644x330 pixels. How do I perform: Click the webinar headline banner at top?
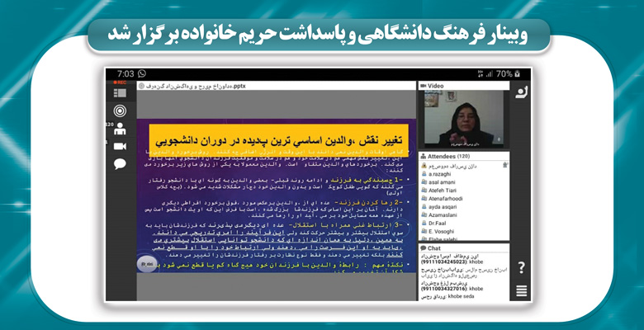tap(319, 35)
